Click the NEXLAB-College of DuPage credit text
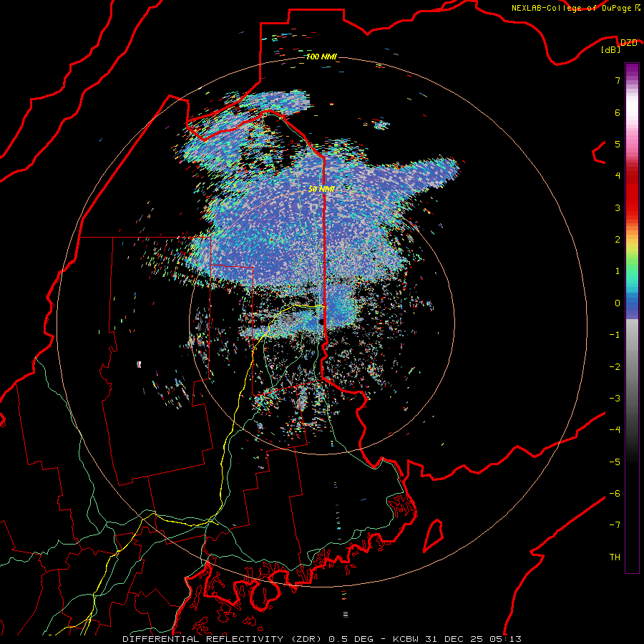The width and height of the screenshot is (644, 644). click(x=571, y=8)
